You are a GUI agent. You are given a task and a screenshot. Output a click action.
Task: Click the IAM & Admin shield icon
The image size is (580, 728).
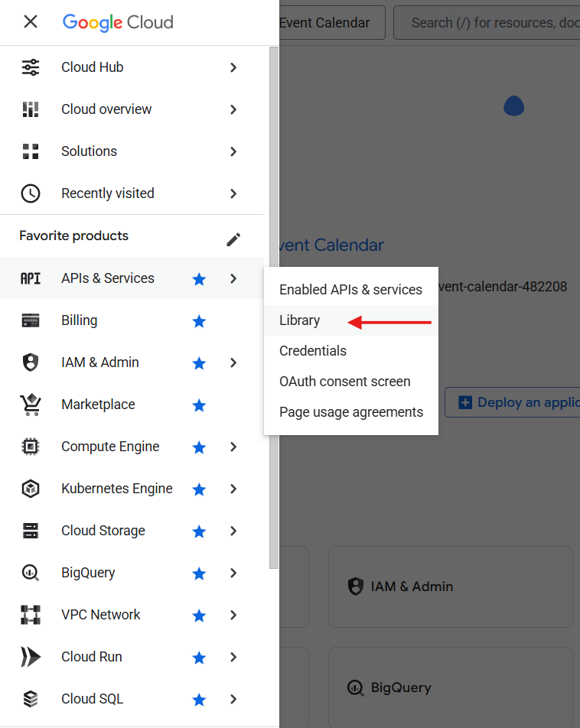[31, 362]
